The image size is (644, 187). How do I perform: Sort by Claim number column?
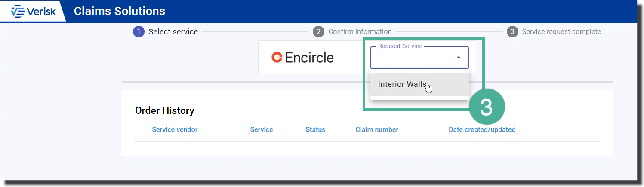tap(377, 129)
